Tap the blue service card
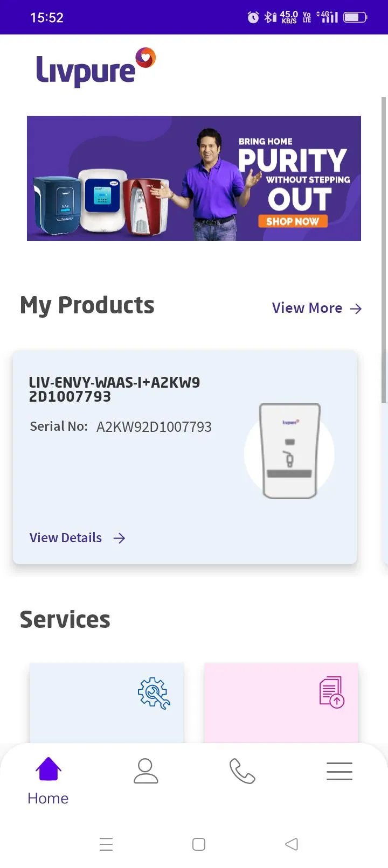The width and height of the screenshot is (388, 868). (x=107, y=703)
